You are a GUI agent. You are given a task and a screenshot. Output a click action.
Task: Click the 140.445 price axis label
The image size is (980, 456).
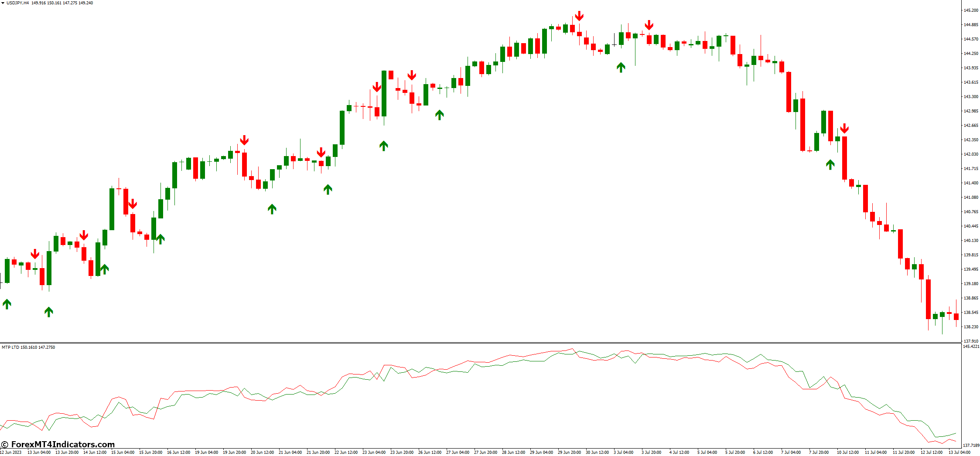pos(970,226)
